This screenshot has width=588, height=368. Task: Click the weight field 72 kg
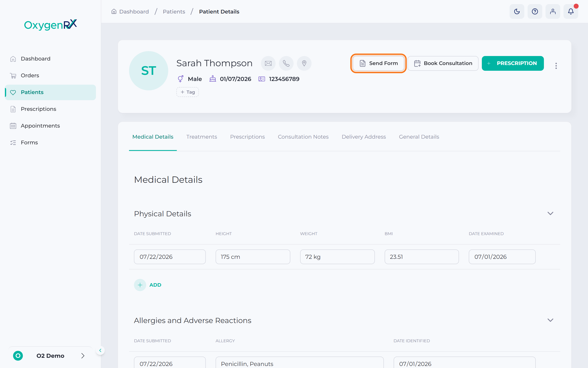point(337,257)
